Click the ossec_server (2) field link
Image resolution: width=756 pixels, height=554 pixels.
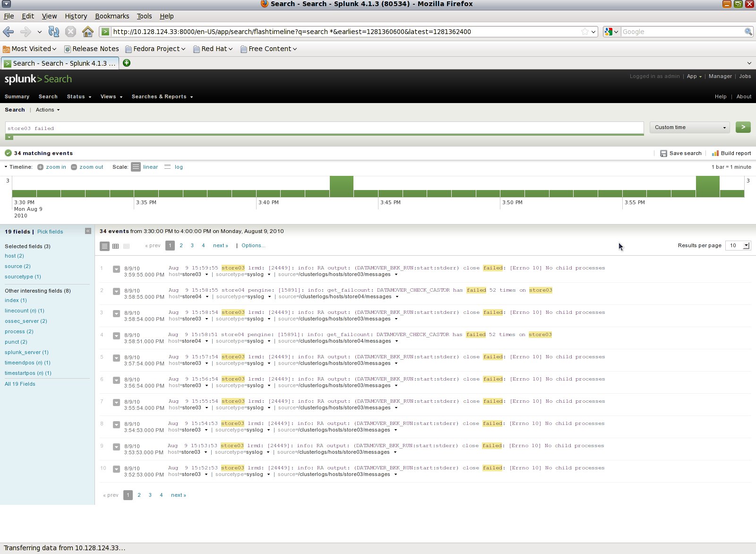[x=26, y=321]
